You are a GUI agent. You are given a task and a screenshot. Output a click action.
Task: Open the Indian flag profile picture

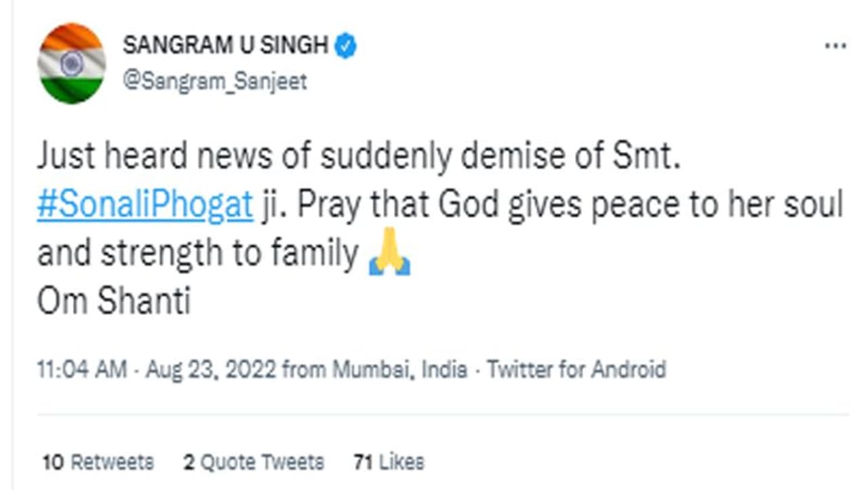(x=71, y=64)
